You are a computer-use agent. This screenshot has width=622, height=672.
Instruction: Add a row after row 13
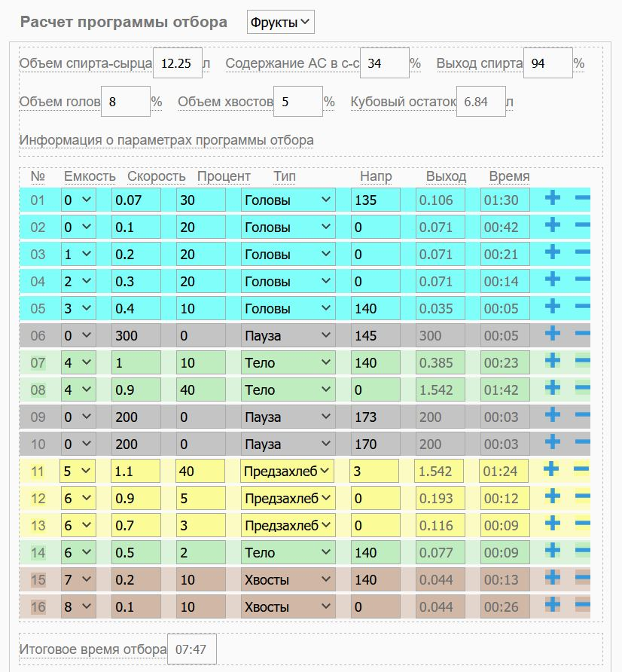tap(553, 524)
